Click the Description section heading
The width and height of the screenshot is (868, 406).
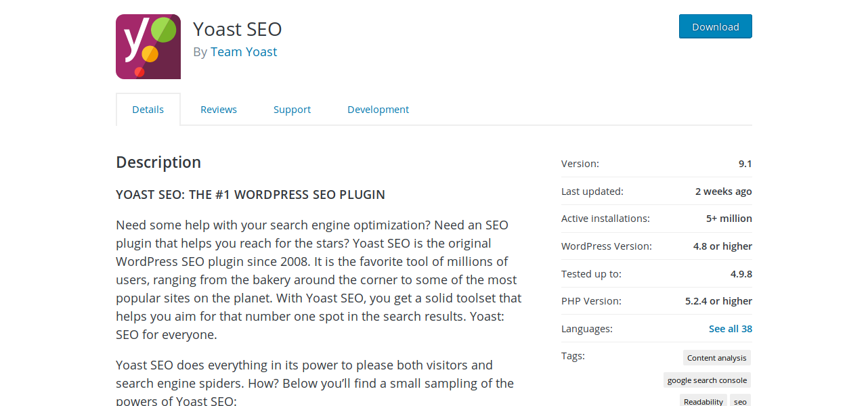pos(158,162)
